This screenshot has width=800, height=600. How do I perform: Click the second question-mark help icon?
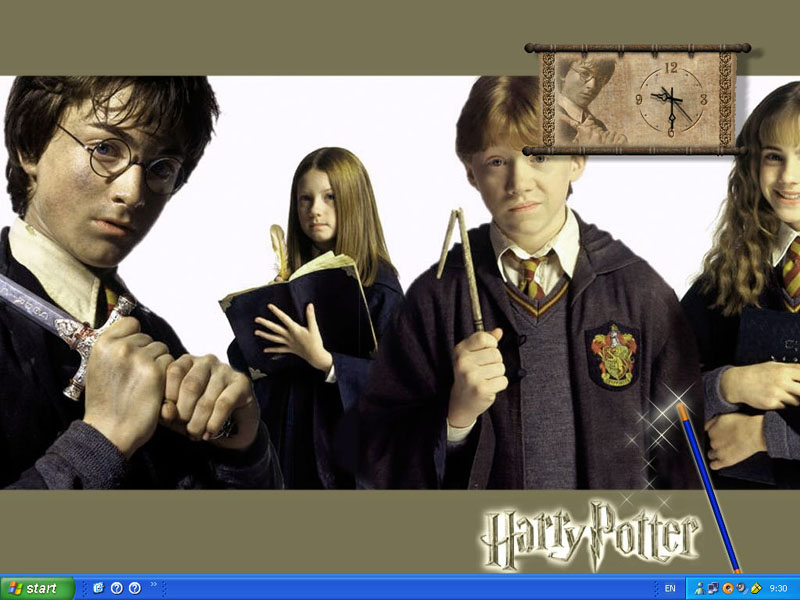pyautogui.click(x=135, y=588)
